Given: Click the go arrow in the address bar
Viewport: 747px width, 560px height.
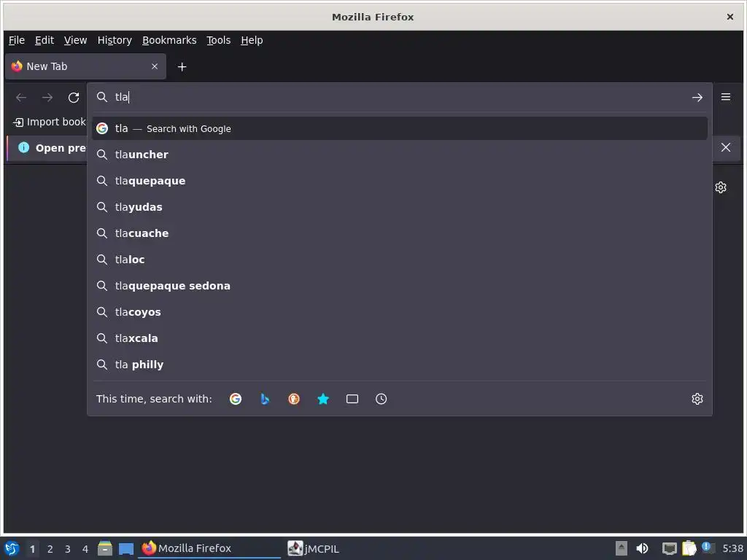Looking at the screenshot, I should [697, 98].
